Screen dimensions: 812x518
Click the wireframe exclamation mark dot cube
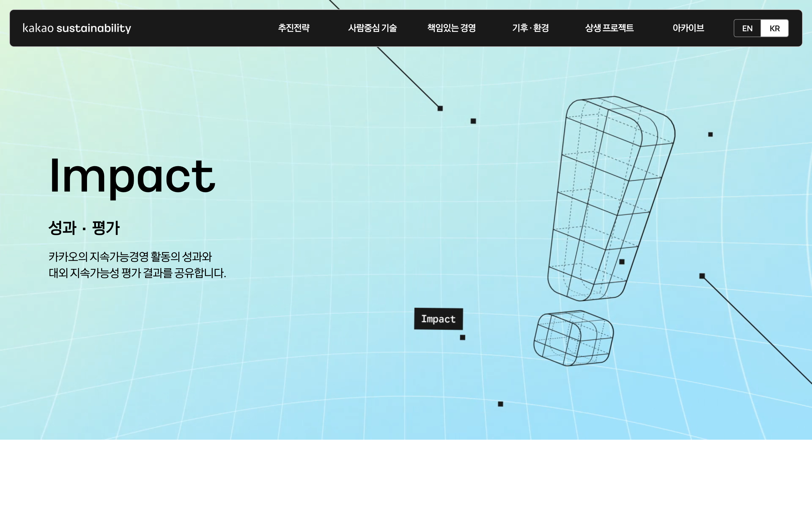pos(574,338)
